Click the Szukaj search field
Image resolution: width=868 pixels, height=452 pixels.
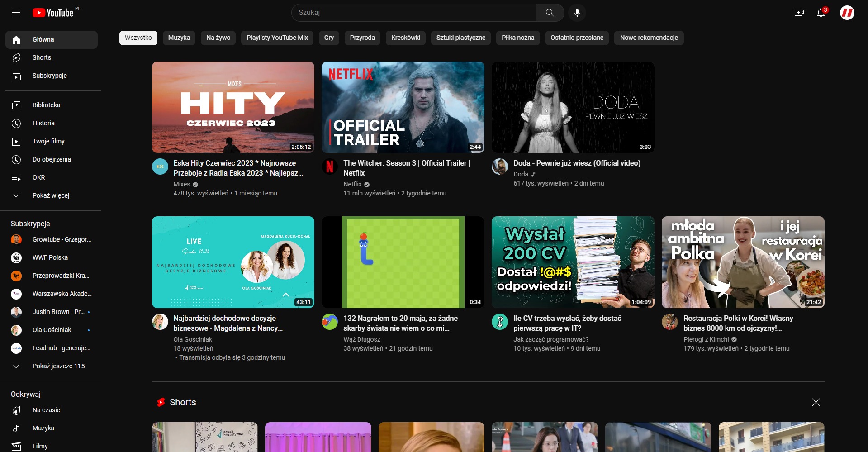(x=414, y=13)
